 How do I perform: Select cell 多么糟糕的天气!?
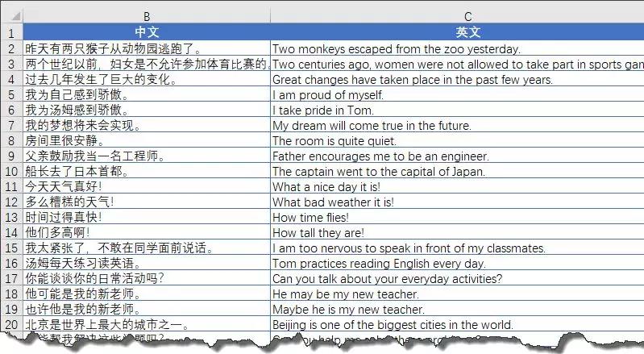(x=147, y=202)
